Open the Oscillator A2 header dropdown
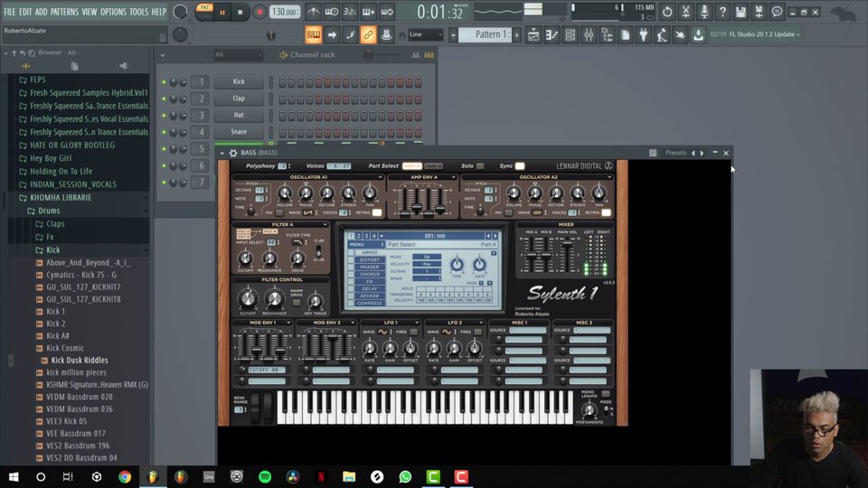Image resolution: width=868 pixels, height=488 pixels. pyautogui.click(x=609, y=177)
